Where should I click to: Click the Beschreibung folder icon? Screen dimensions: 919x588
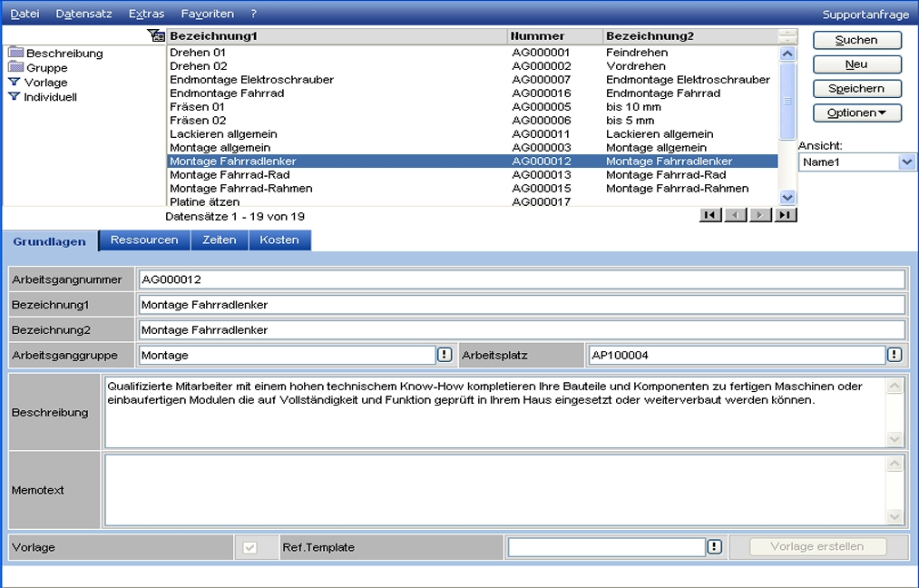15,53
